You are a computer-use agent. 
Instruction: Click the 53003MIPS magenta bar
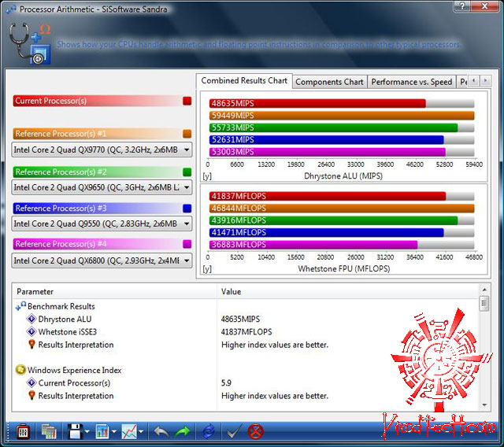(x=328, y=152)
